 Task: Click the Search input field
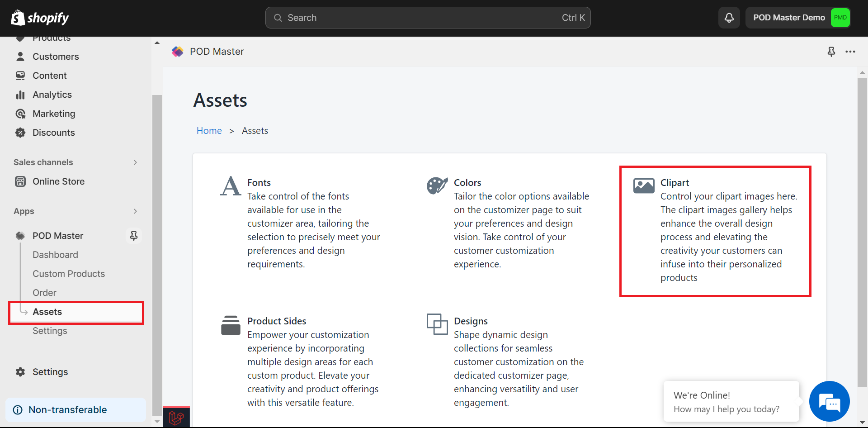pos(428,18)
